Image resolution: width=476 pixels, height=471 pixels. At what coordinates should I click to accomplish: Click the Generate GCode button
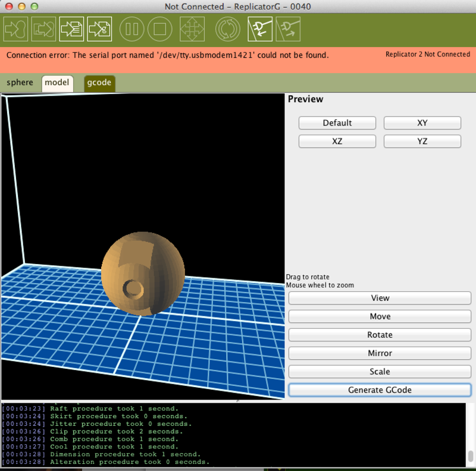pos(380,390)
